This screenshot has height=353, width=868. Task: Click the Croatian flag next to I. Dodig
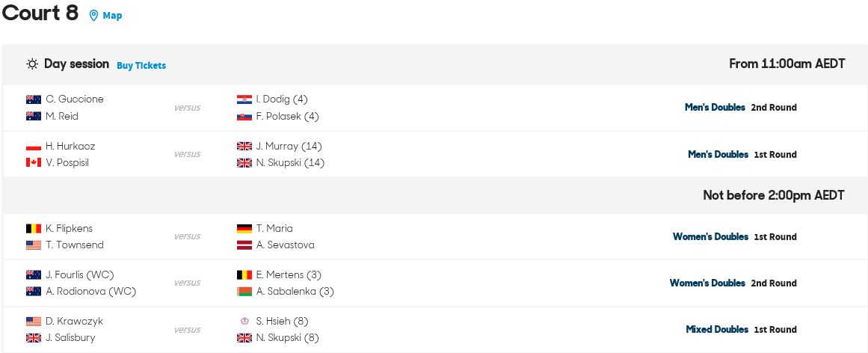[244, 99]
